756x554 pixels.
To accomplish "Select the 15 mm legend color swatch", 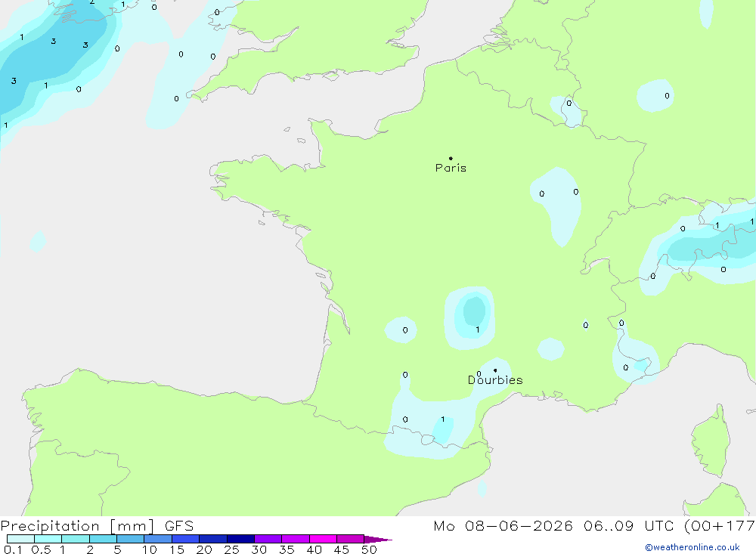I will click(x=185, y=539).
